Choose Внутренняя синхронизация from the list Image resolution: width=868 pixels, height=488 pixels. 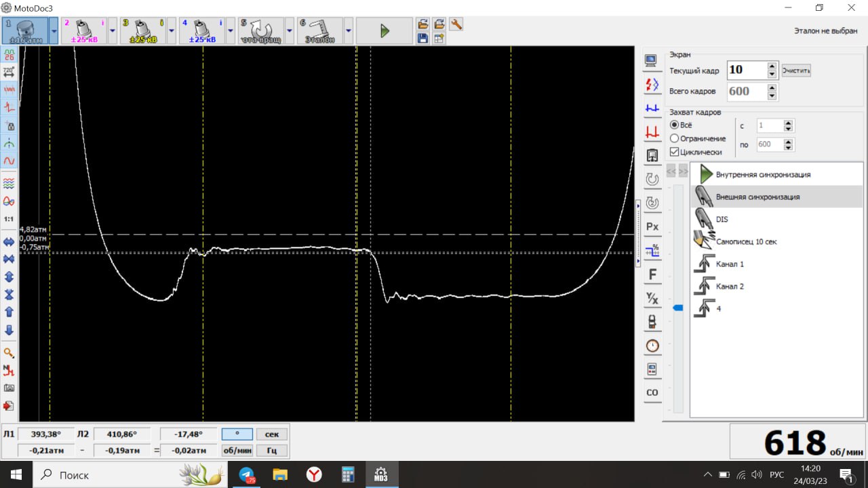click(763, 175)
